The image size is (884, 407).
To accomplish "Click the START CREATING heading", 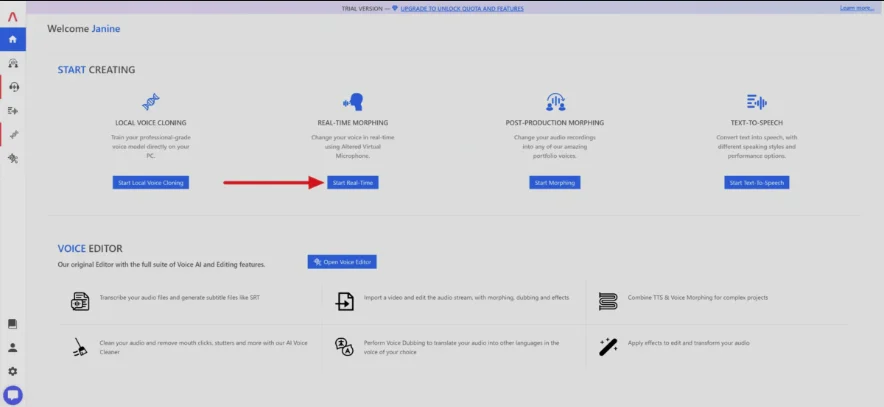I will 96,70.
